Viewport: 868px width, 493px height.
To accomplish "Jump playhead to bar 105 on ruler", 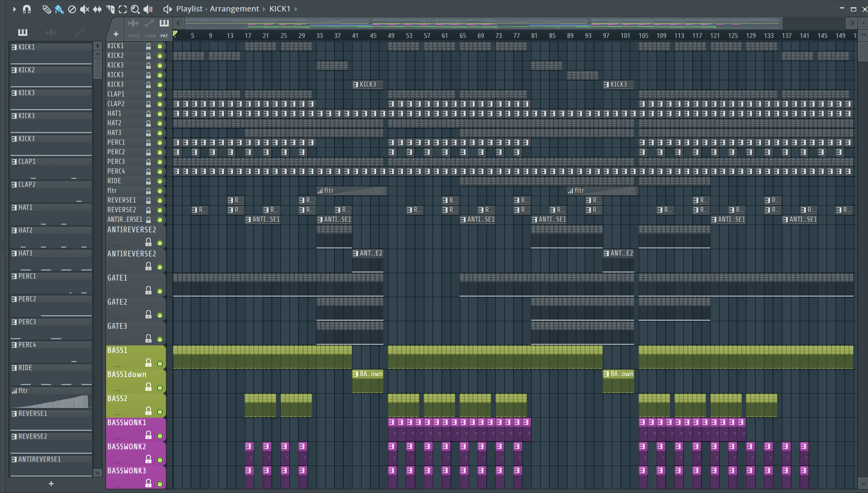I will coord(643,36).
